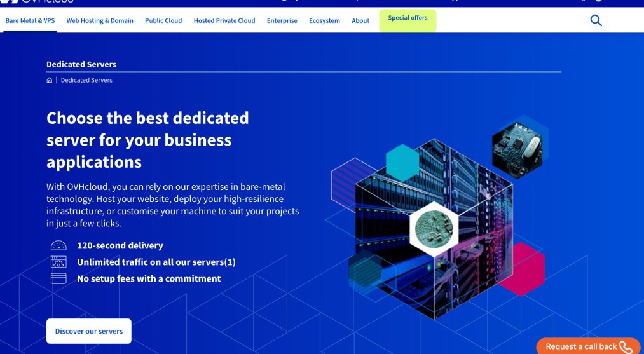Screen dimensions: 644x354
Task: Open the Bare Metal & VPS menu
Action: pos(30,20)
